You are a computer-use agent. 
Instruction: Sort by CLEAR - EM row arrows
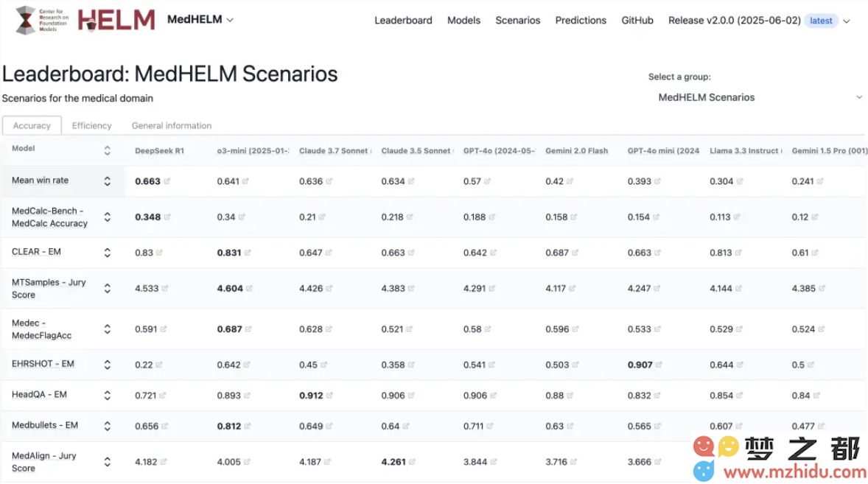[108, 252]
